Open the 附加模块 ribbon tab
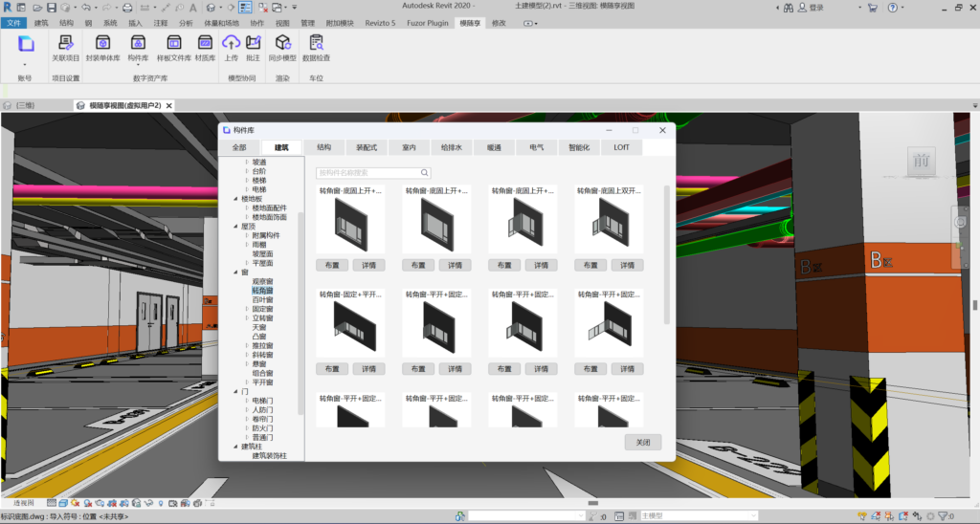980x524 pixels. (x=339, y=22)
